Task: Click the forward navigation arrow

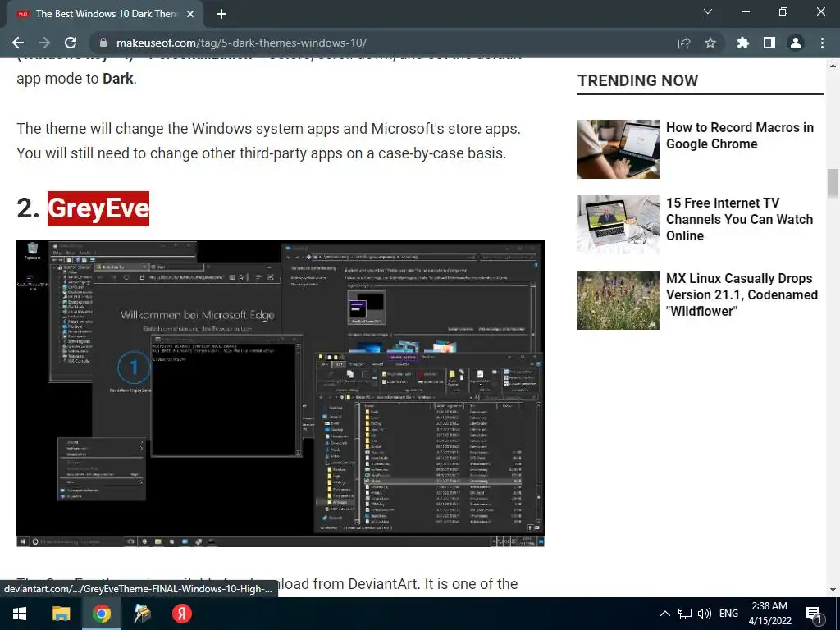Action: tap(44, 43)
